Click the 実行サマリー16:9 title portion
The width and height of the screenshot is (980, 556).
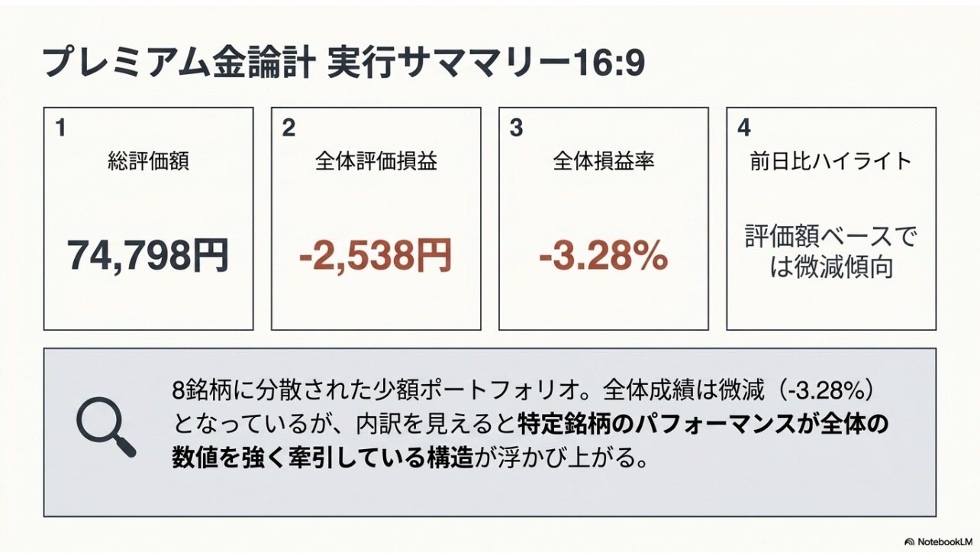pyautogui.click(x=485, y=64)
